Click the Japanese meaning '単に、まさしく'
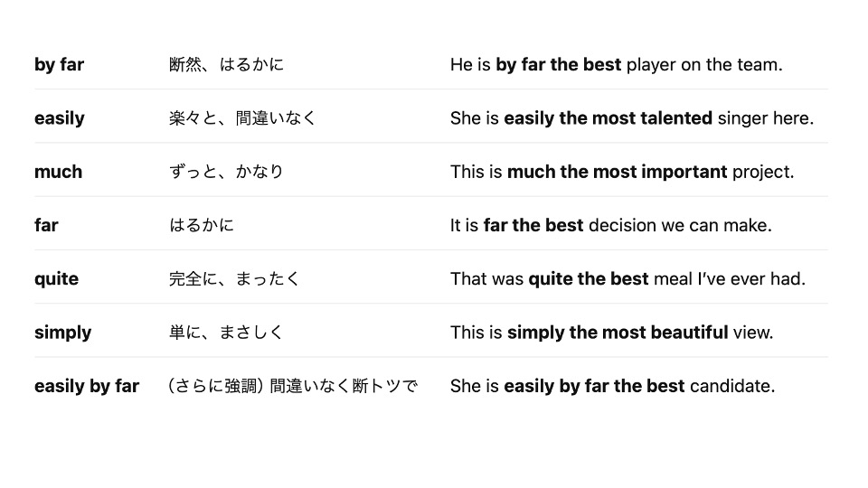868x488 pixels. pos(226,333)
